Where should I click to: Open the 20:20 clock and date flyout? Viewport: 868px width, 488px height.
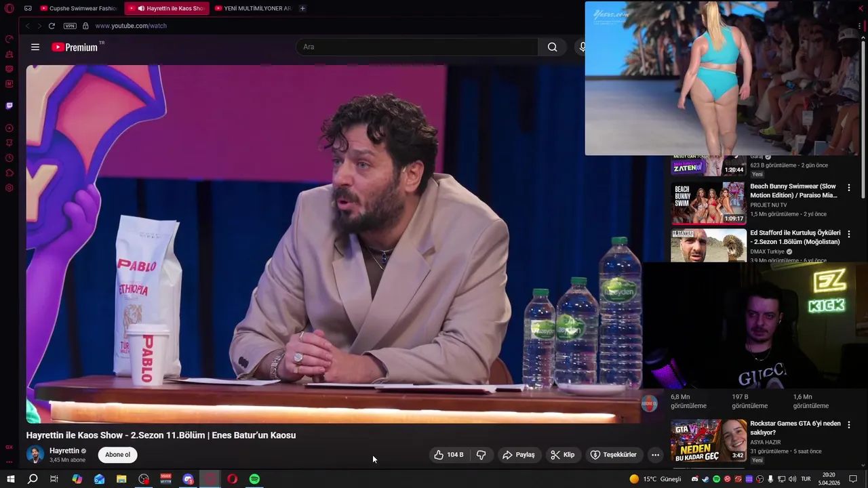coord(829,479)
